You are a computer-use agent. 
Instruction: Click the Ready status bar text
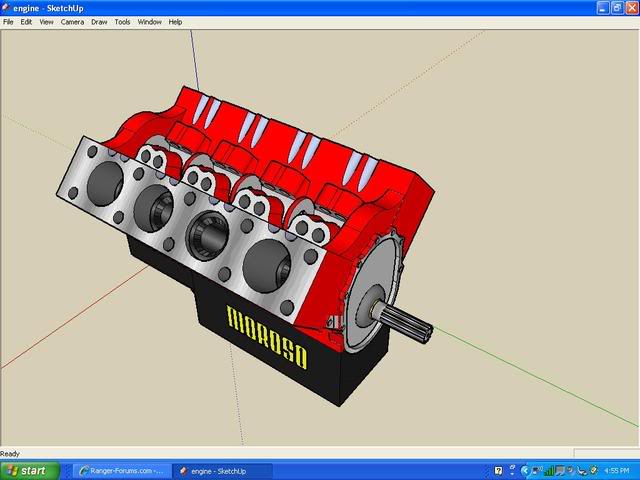pyautogui.click(x=10, y=453)
